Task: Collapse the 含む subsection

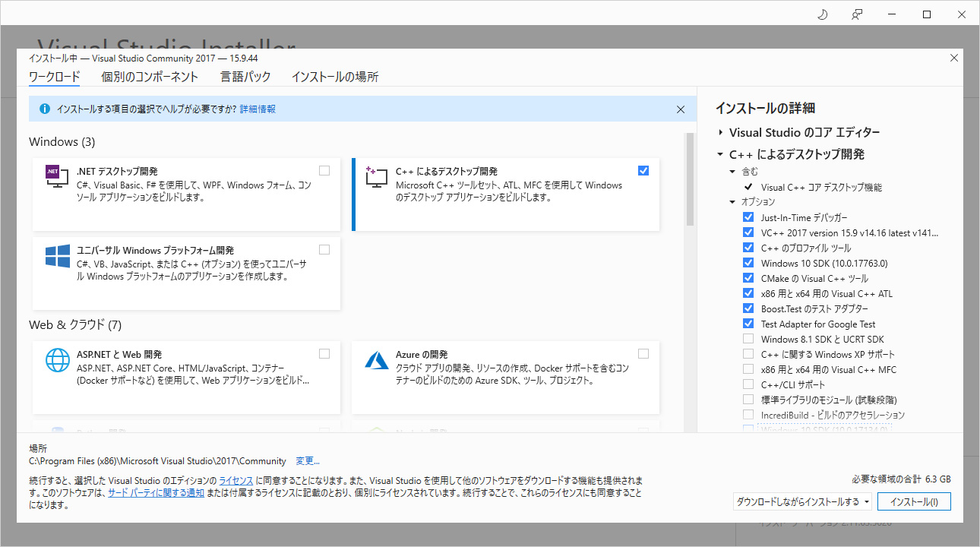Action: pyautogui.click(x=733, y=172)
